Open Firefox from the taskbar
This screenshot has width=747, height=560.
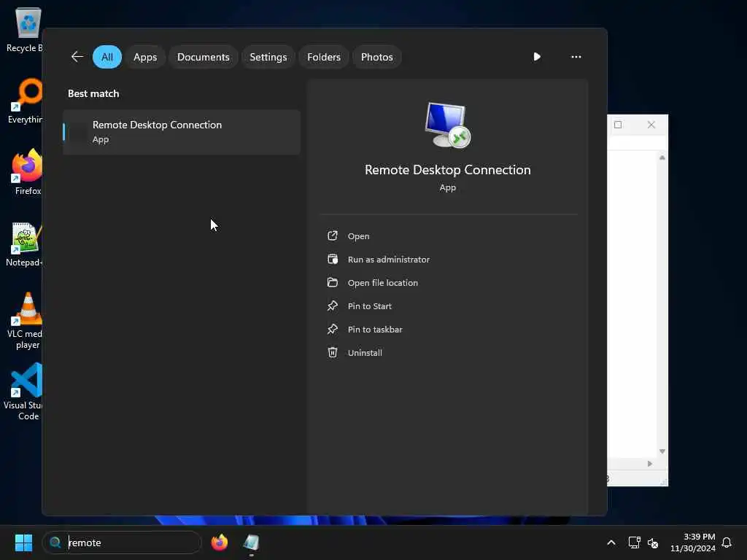pos(220,542)
